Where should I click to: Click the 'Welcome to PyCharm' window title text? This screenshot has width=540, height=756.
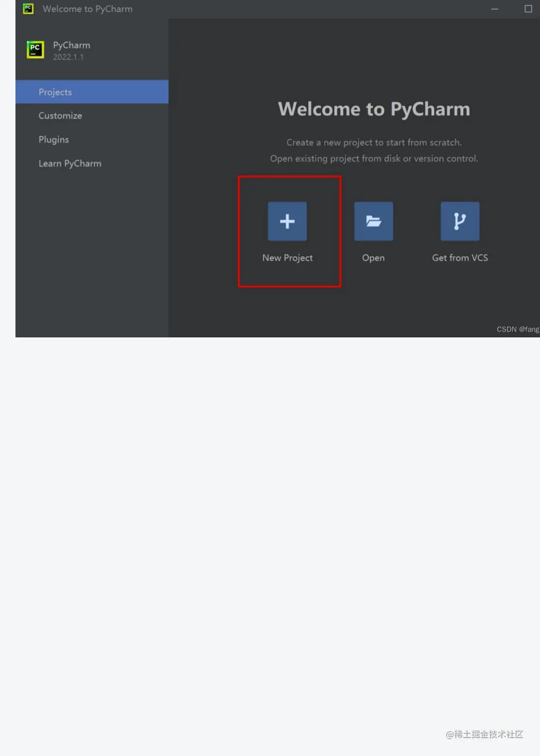tap(87, 9)
